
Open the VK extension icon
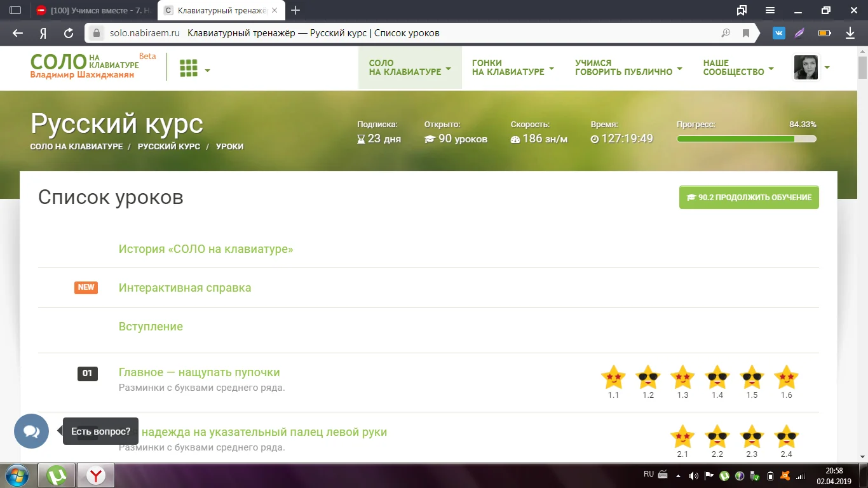point(778,33)
